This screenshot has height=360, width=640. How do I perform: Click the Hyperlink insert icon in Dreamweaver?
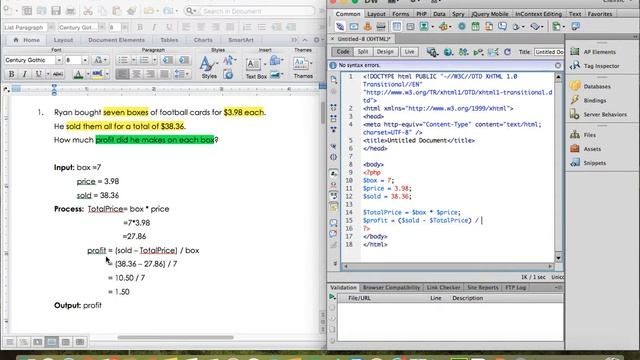(340, 27)
